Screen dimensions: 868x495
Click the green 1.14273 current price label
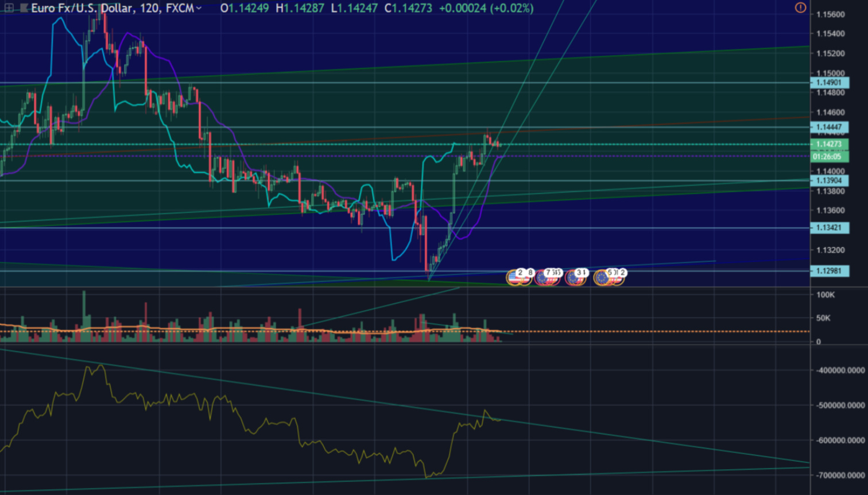click(x=829, y=145)
